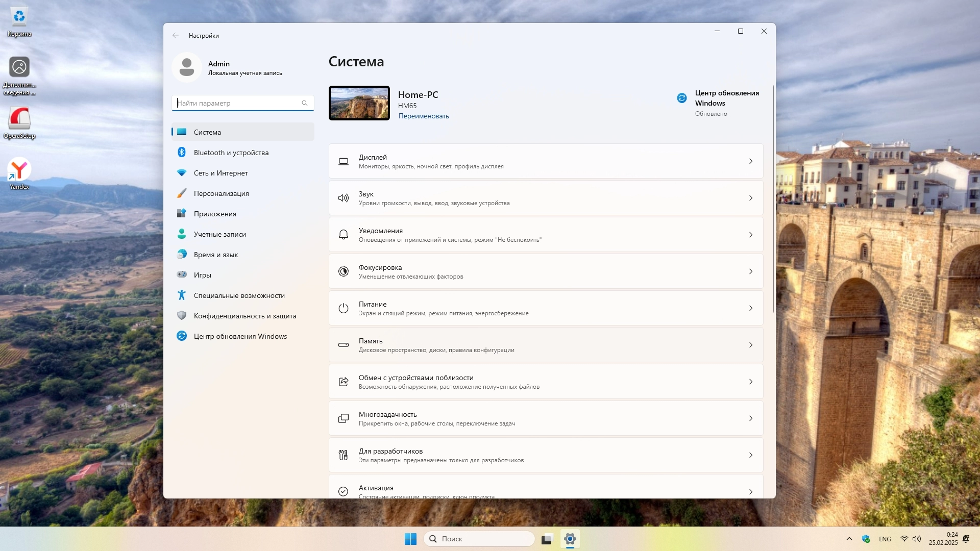This screenshot has height=551, width=980.
Task: Expand the Multitasking row chevron
Action: (x=750, y=418)
